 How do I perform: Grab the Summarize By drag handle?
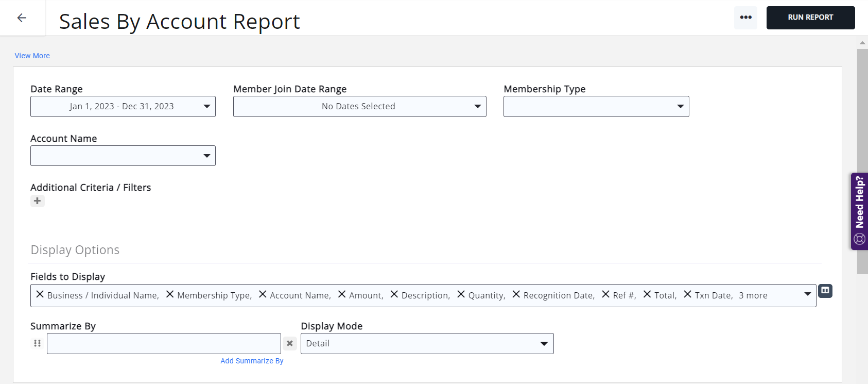coord(37,343)
